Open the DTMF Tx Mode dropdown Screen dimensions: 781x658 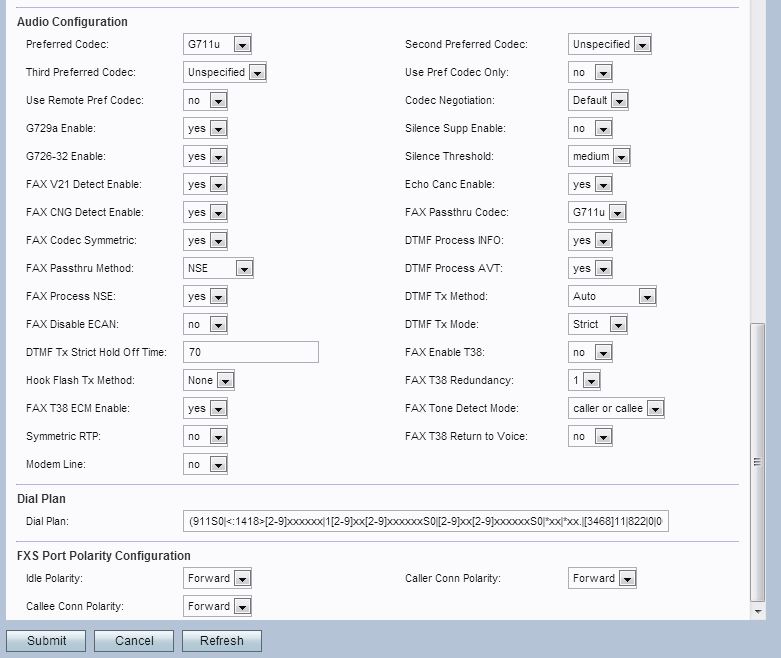[598, 324]
